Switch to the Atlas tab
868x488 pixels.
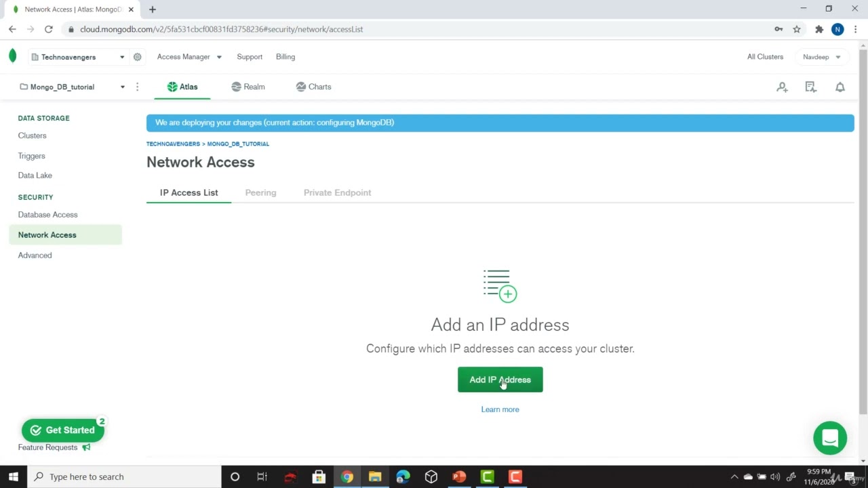(182, 87)
